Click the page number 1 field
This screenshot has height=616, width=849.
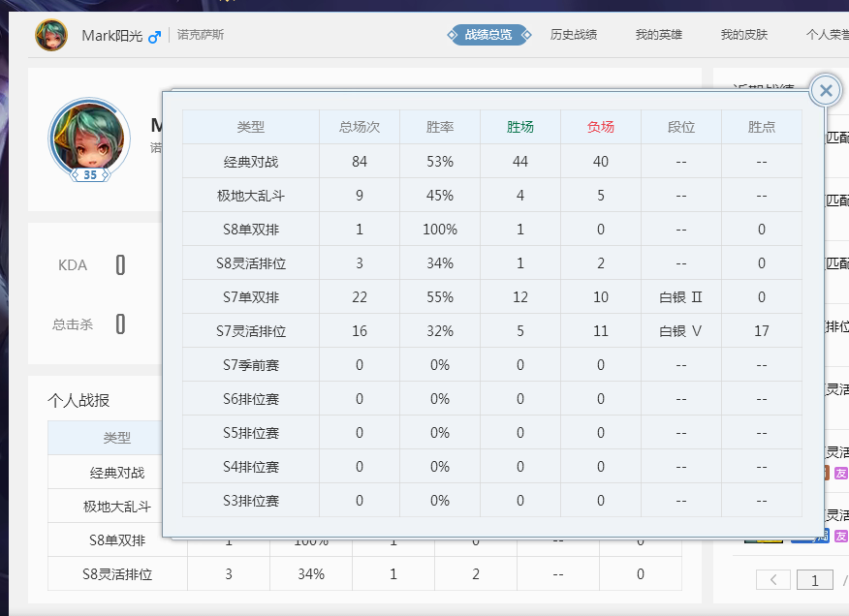(x=815, y=580)
